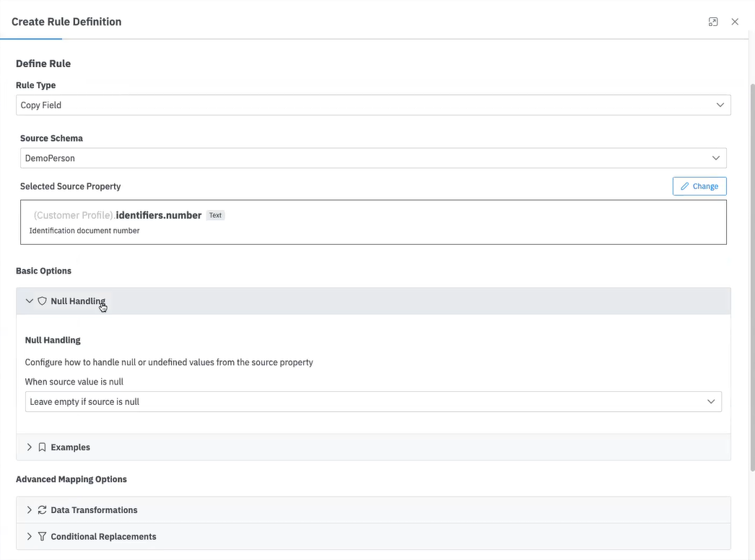This screenshot has width=755, height=560.
Task: Click the Change source property button
Action: (699, 186)
